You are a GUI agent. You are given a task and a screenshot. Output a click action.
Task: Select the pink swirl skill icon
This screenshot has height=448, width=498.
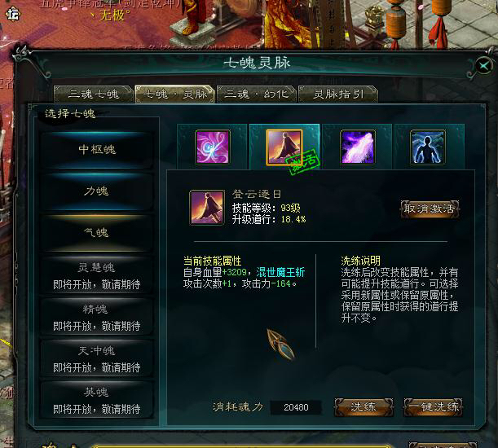pyautogui.click(x=213, y=147)
